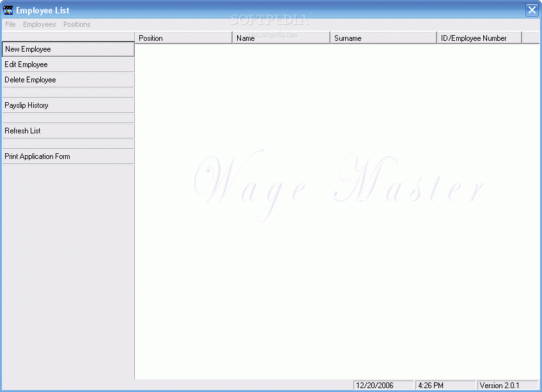
Task: Print Application Form button
Action: pyautogui.click(x=68, y=156)
